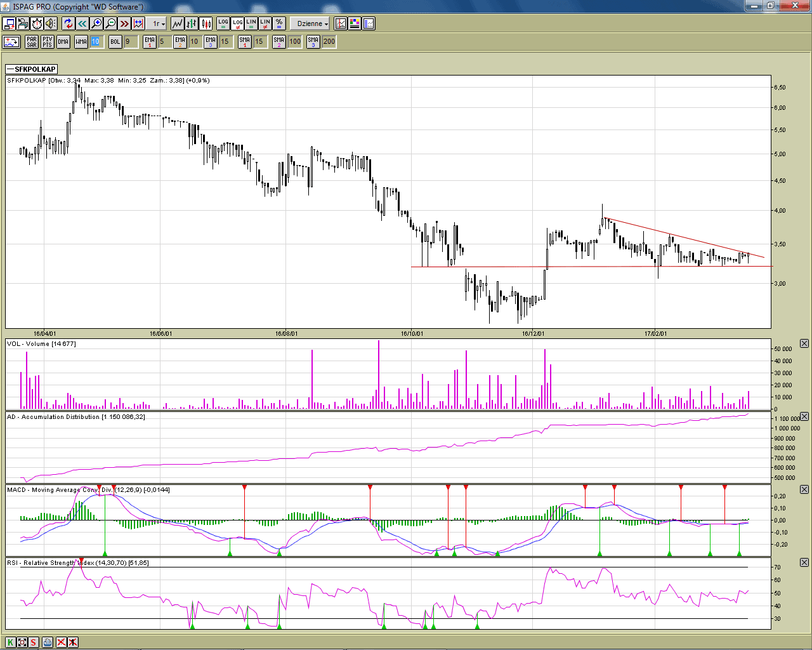Toggle the BOL Bollinger bands indicator
Image resolution: width=812 pixels, height=650 pixels.
pyautogui.click(x=115, y=42)
